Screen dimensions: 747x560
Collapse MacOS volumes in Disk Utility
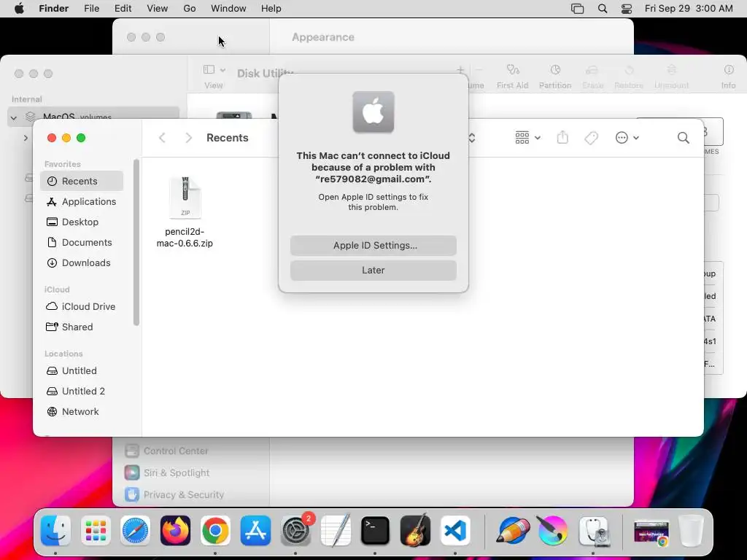[x=14, y=117]
